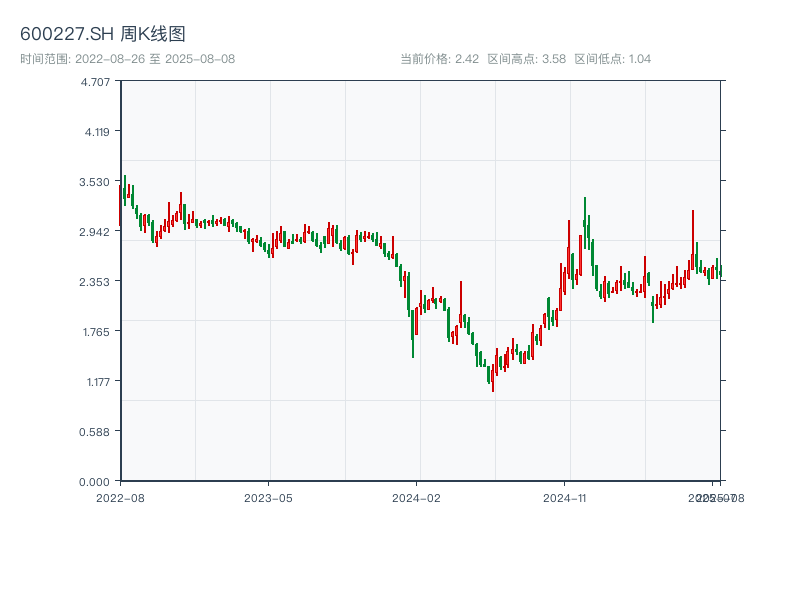Screen dimensions: 800x600
Task: Pick the 2024-11 x-axis date label
Action: point(565,497)
